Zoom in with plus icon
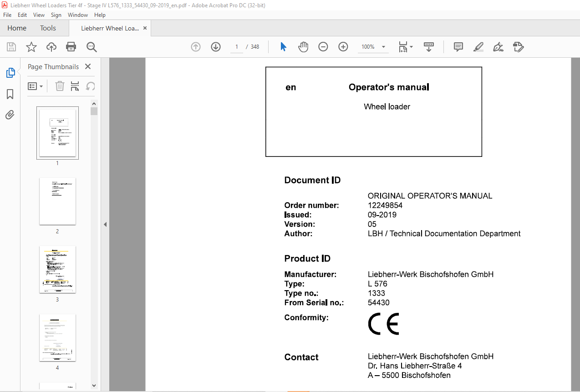 coord(343,47)
